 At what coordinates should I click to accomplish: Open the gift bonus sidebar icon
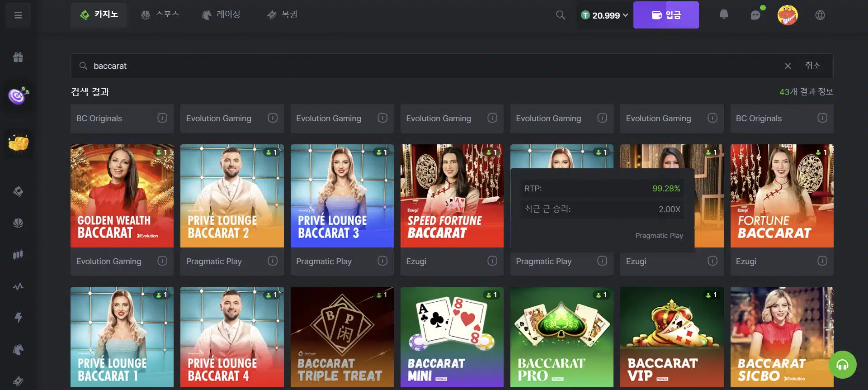pos(18,57)
